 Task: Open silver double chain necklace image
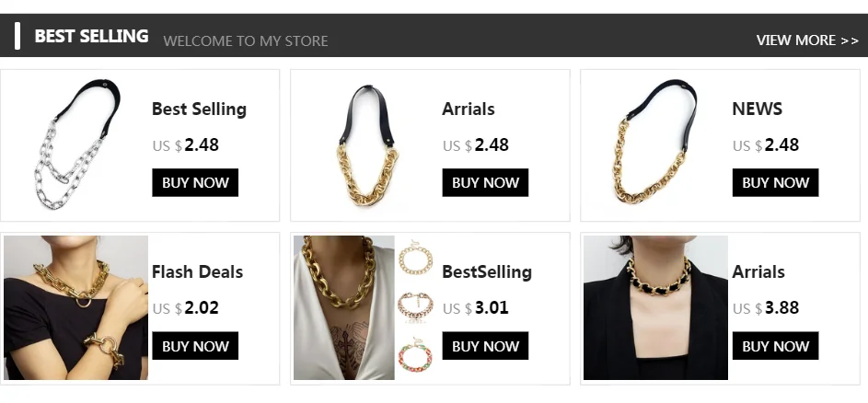click(x=76, y=144)
